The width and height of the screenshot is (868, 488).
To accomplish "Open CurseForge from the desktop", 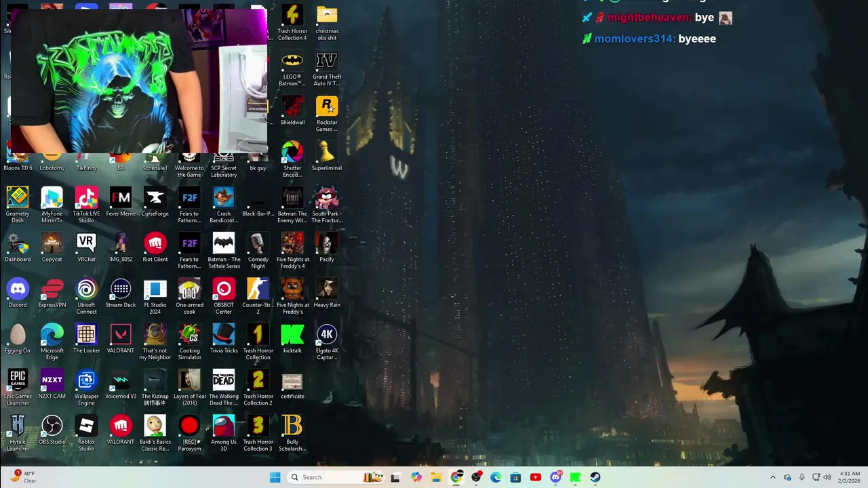I will coord(155,202).
